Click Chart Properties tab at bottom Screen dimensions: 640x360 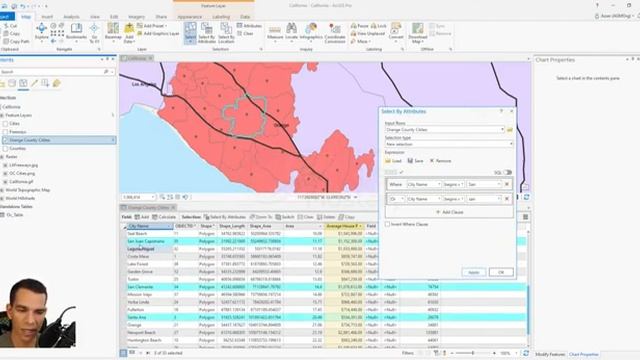(583, 354)
